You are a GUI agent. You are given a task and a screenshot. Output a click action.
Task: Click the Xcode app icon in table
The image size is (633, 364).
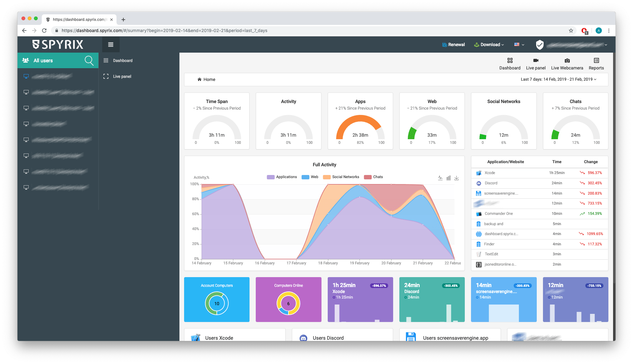coord(479,173)
